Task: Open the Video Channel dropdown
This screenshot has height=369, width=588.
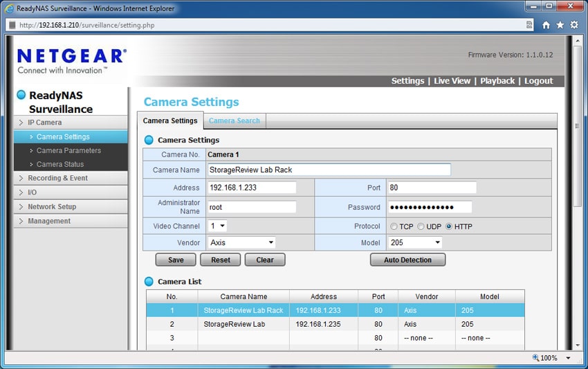Action: [217, 226]
